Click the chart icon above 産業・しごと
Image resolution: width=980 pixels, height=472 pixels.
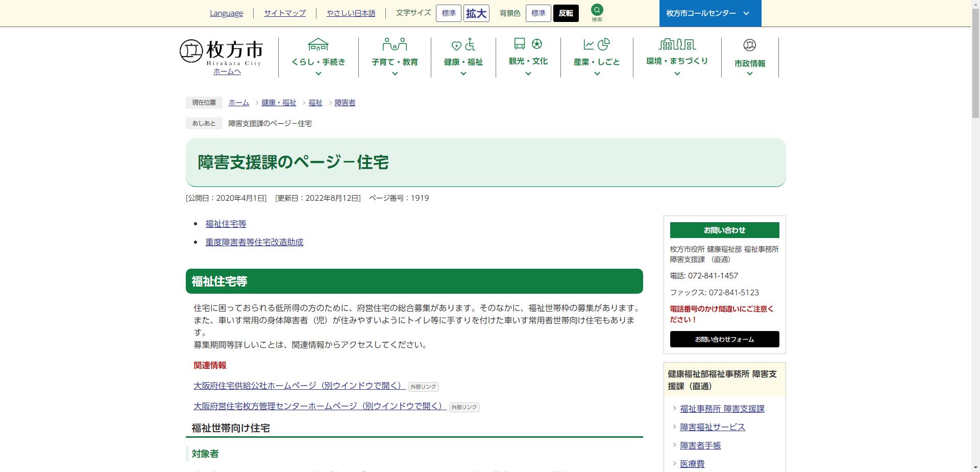[x=597, y=44]
